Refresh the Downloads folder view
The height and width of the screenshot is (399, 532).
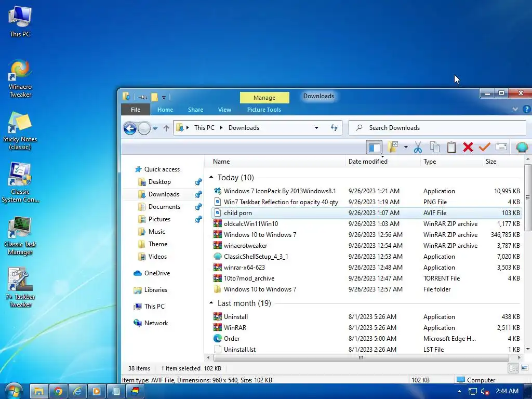tap(334, 128)
